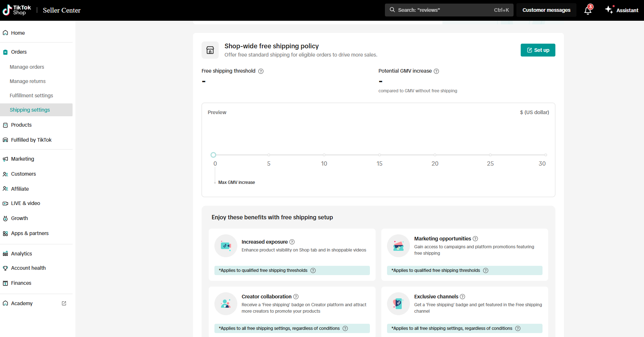The width and height of the screenshot is (644, 337).
Task: Open Academy external link icon
Action: coord(64,303)
